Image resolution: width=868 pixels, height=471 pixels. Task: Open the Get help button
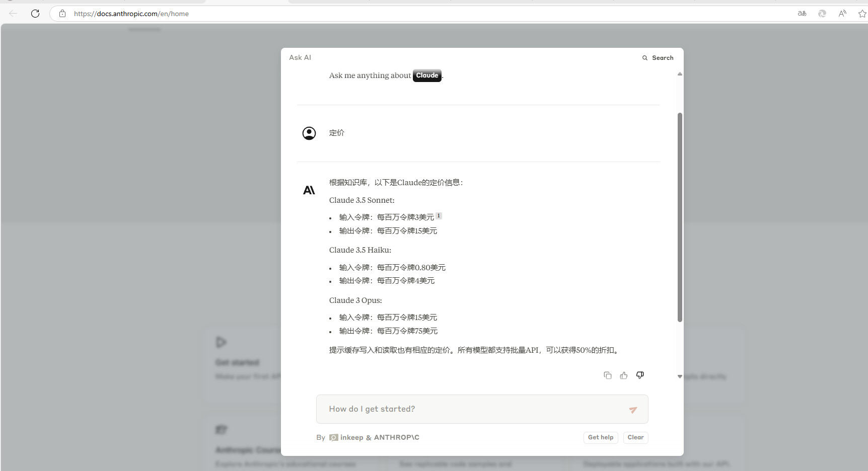click(x=600, y=437)
